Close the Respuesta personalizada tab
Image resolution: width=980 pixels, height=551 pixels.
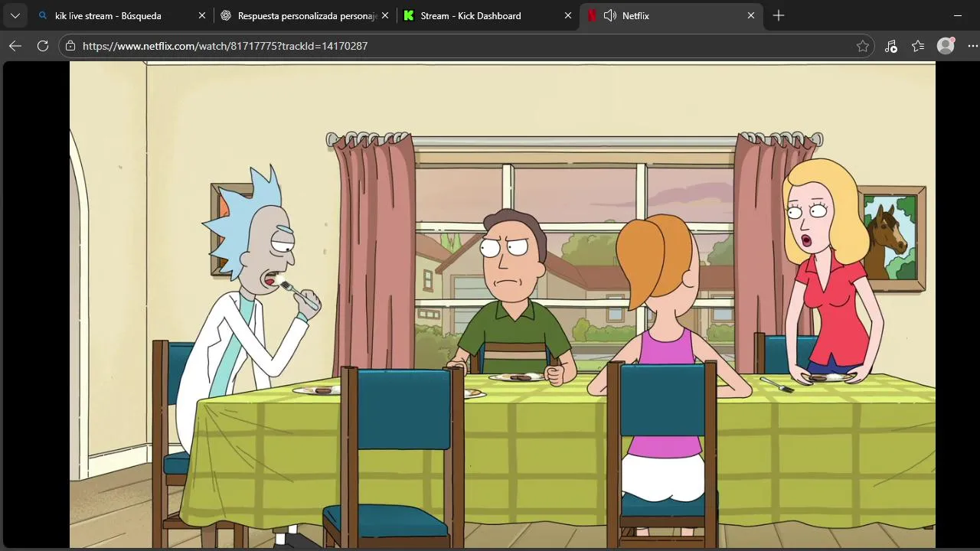pyautogui.click(x=385, y=15)
